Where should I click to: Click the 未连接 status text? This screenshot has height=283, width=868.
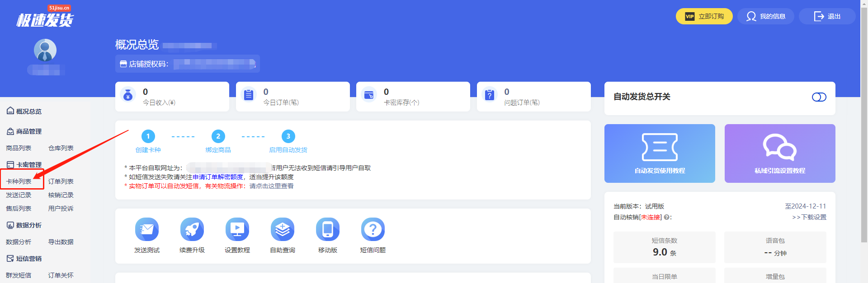tap(651, 217)
